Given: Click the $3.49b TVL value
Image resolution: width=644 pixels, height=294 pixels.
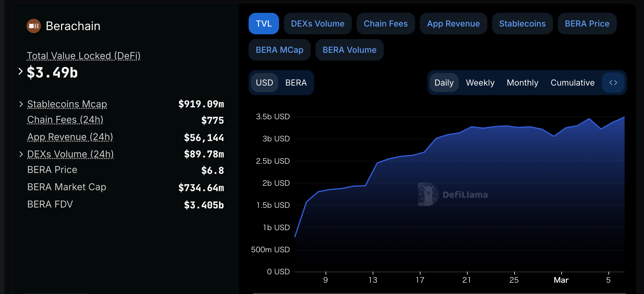Looking at the screenshot, I should (x=52, y=72).
